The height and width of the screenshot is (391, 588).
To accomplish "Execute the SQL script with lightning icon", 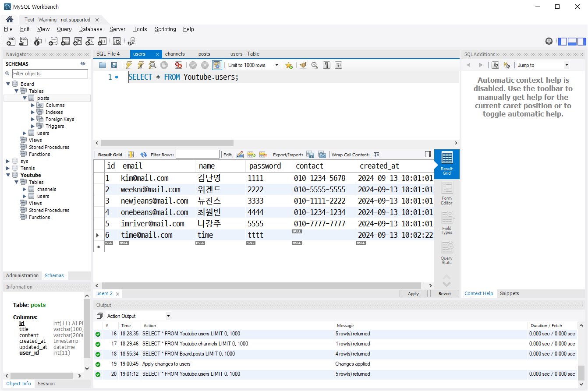I will pos(128,65).
